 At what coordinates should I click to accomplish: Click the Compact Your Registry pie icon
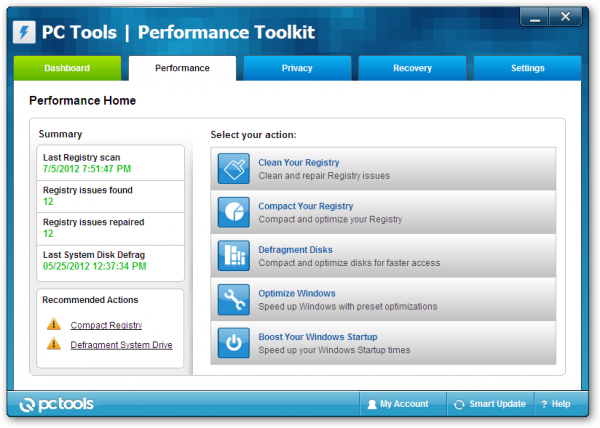click(x=233, y=212)
